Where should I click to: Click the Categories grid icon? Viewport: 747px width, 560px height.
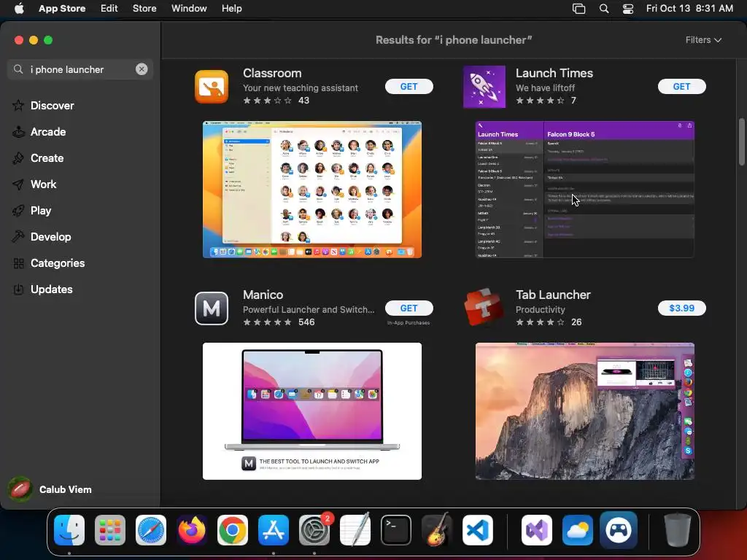(x=18, y=263)
